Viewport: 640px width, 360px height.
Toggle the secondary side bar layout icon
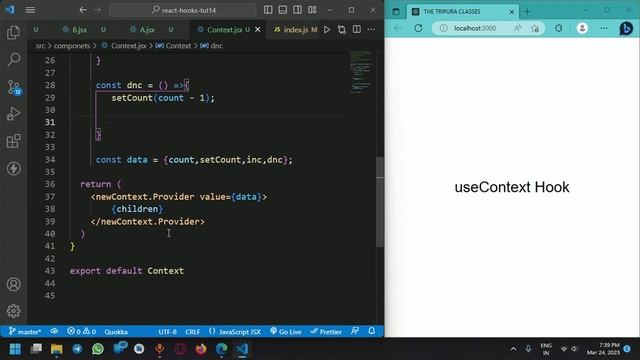pyautogui.click(x=298, y=10)
